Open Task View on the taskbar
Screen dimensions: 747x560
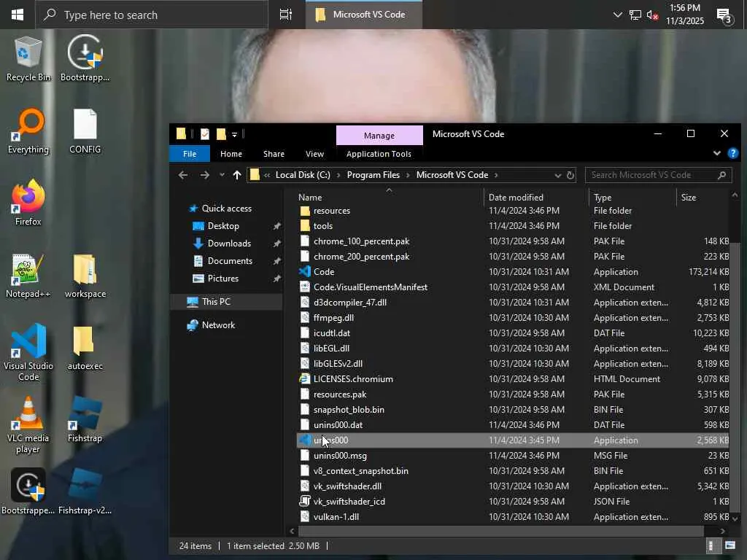(x=285, y=15)
